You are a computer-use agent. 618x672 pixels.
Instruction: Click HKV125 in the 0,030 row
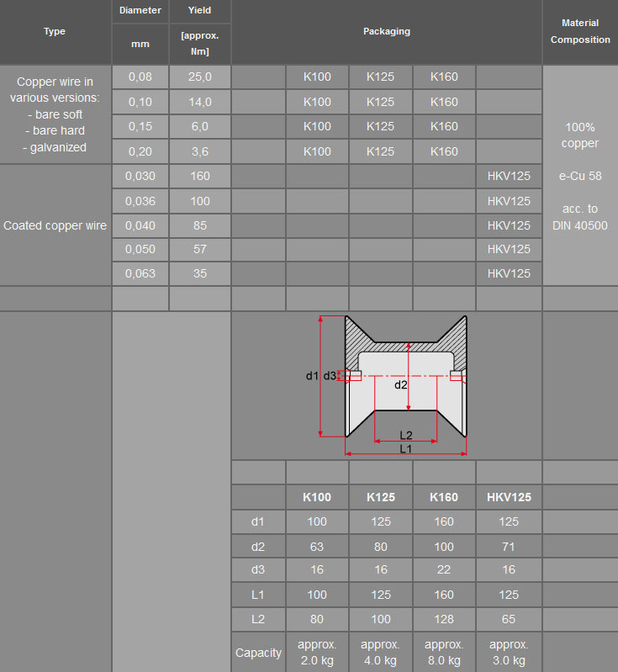coord(509,176)
